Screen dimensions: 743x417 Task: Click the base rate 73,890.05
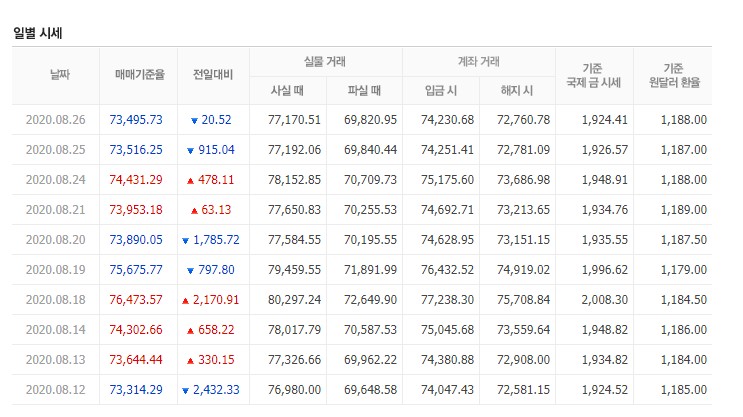click(136, 240)
